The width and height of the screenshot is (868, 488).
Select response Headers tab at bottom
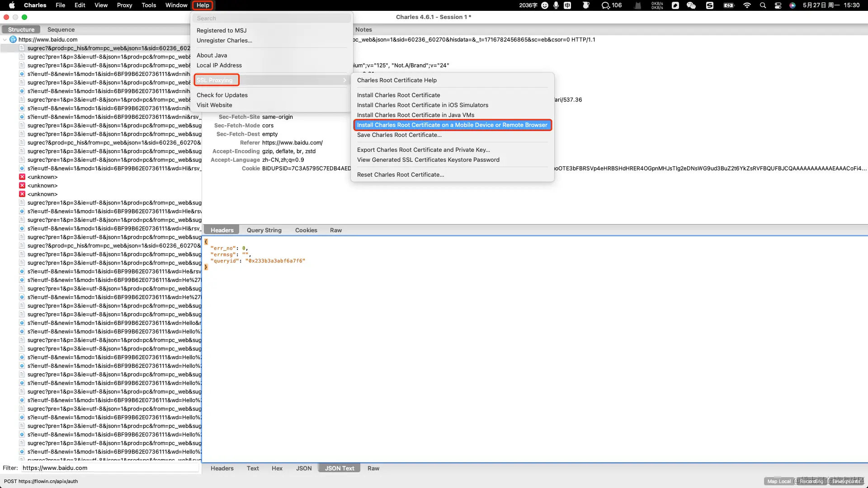(222, 469)
